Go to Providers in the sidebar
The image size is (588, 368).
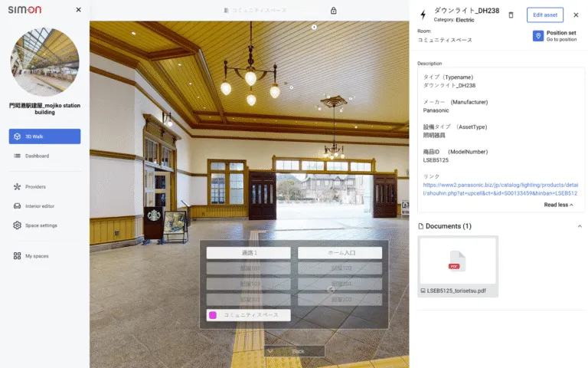35,186
